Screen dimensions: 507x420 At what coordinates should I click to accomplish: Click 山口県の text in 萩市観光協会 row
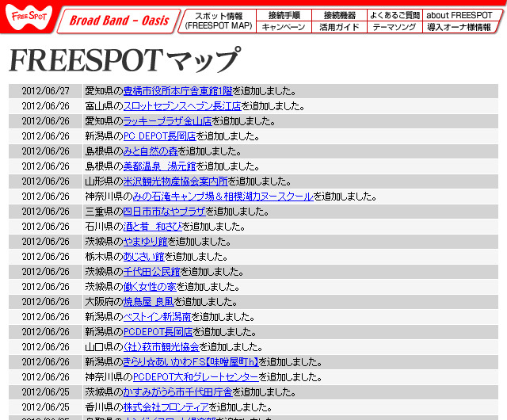tap(104, 347)
